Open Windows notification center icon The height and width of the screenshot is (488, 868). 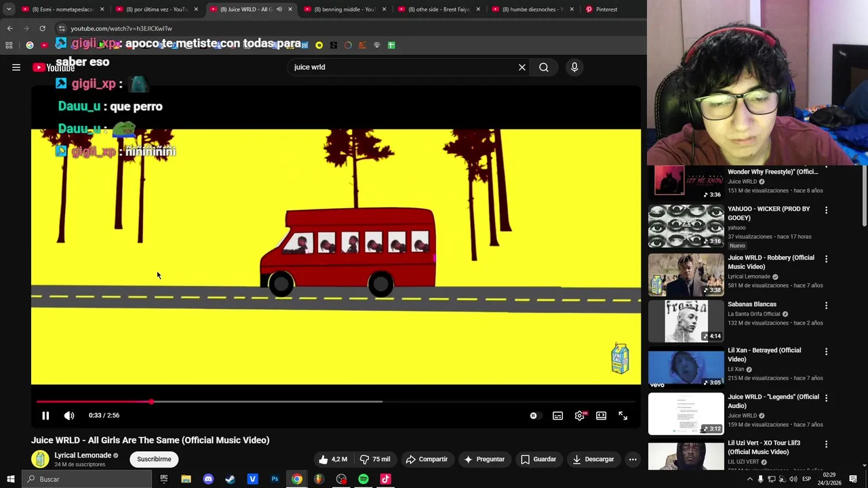(x=853, y=479)
